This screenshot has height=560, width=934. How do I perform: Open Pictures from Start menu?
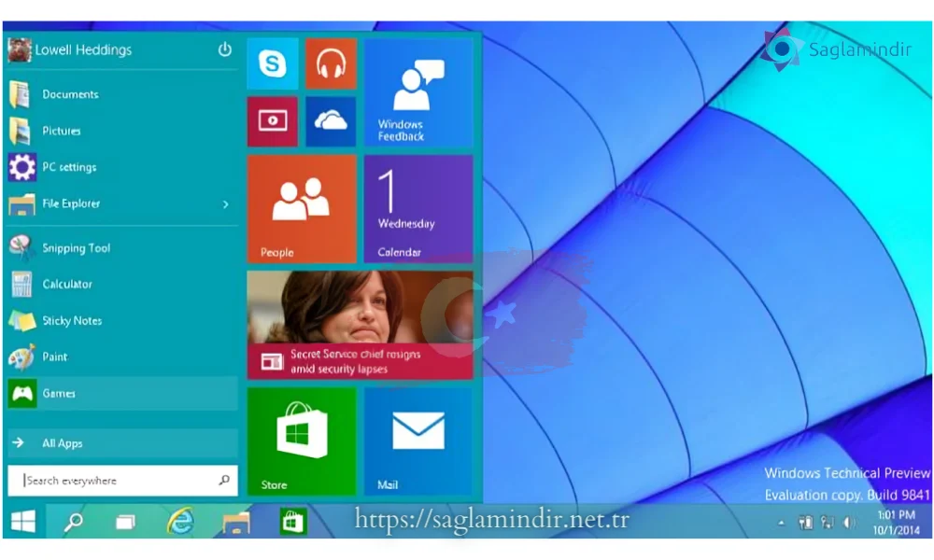tap(122, 131)
